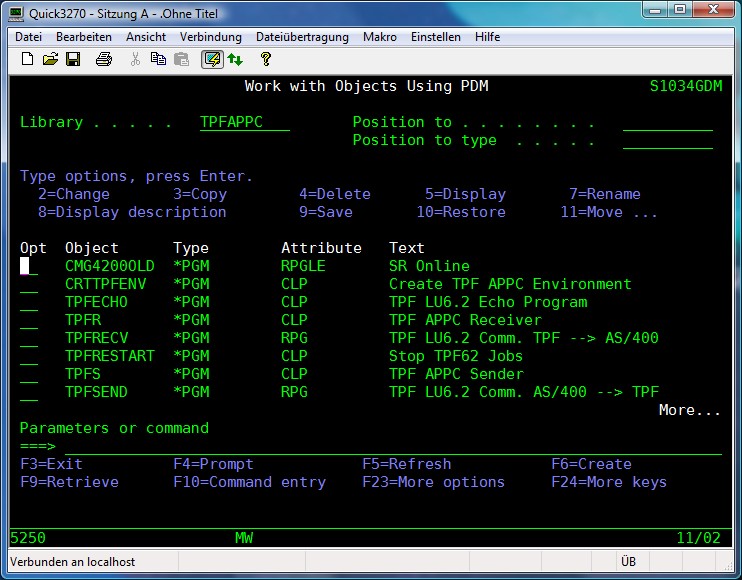The image size is (742, 580).
Task: Click the Position to type input field
Action: (668, 140)
